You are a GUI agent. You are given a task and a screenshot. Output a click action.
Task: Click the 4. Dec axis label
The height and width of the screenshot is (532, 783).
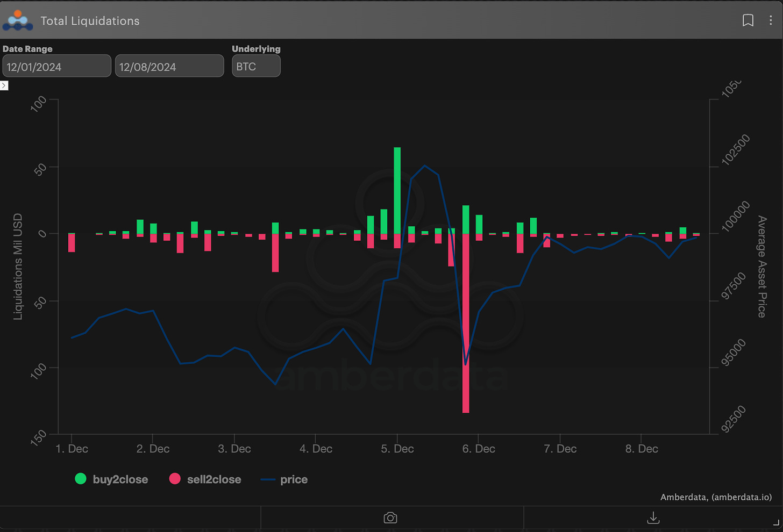pyautogui.click(x=316, y=449)
